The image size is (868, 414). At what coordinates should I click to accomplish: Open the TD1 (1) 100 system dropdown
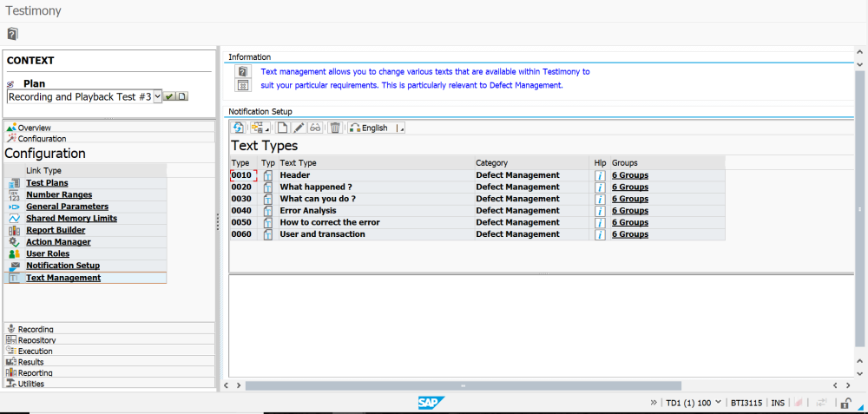click(x=694, y=403)
